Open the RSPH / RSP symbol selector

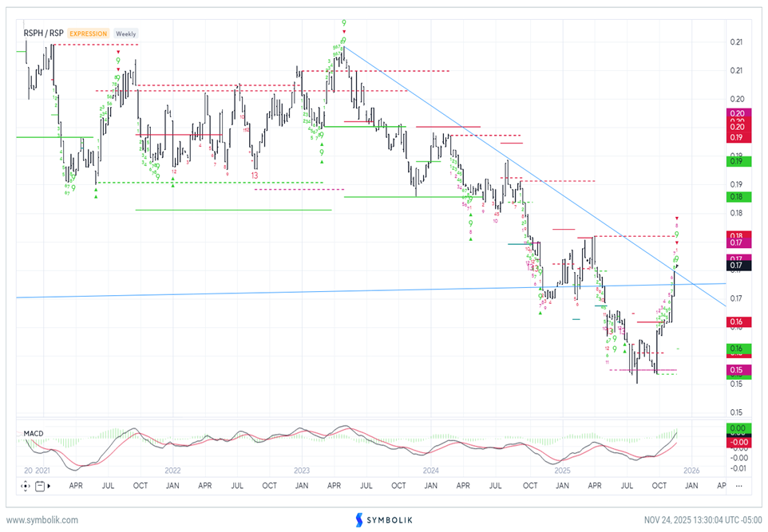pyautogui.click(x=44, y=33)
